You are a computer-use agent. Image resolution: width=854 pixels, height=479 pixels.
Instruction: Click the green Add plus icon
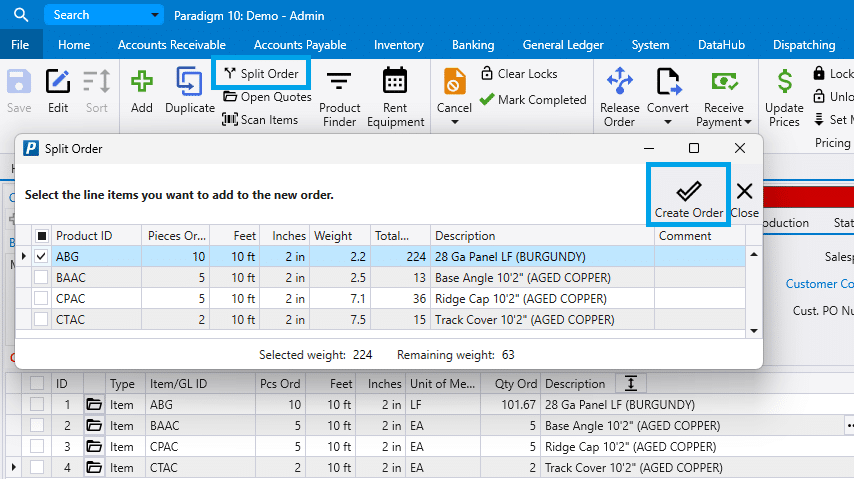(142, 82)
